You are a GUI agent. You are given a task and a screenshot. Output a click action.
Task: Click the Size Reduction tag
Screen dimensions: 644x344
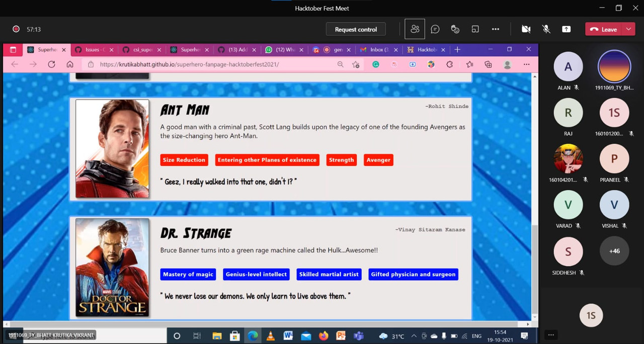tap(184, 160)
